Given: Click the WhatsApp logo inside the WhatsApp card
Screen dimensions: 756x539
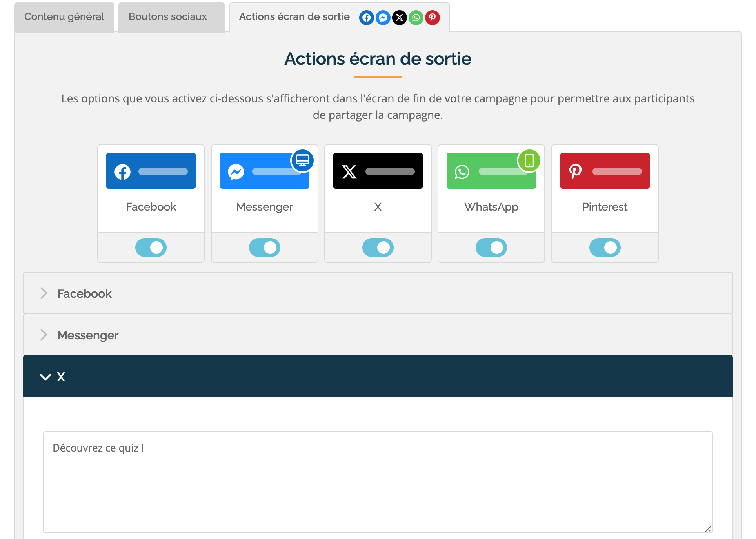Looking at the screenshot, I should click(462, 171).
